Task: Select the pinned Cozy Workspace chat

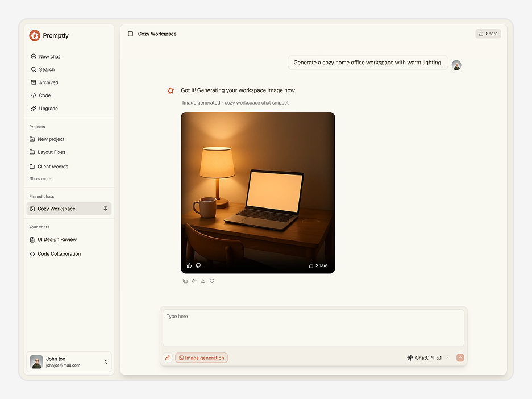Action: click(69, 209)
